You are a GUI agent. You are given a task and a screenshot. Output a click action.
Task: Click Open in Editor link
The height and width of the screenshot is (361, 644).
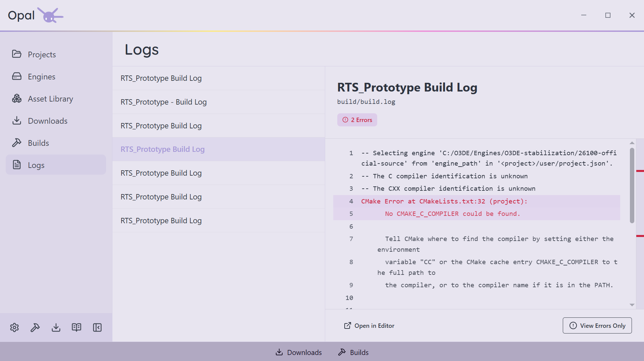point(369,325)
